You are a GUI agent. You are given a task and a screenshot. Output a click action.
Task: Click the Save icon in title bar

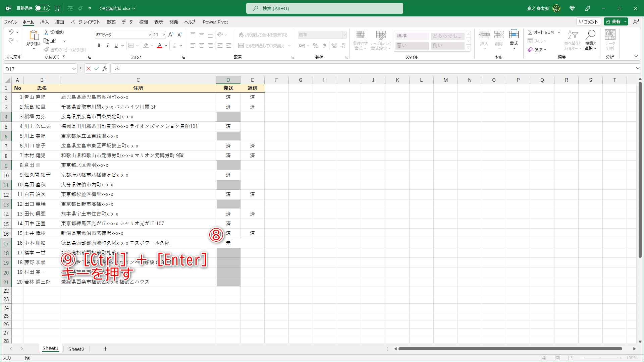pos(57,8)
